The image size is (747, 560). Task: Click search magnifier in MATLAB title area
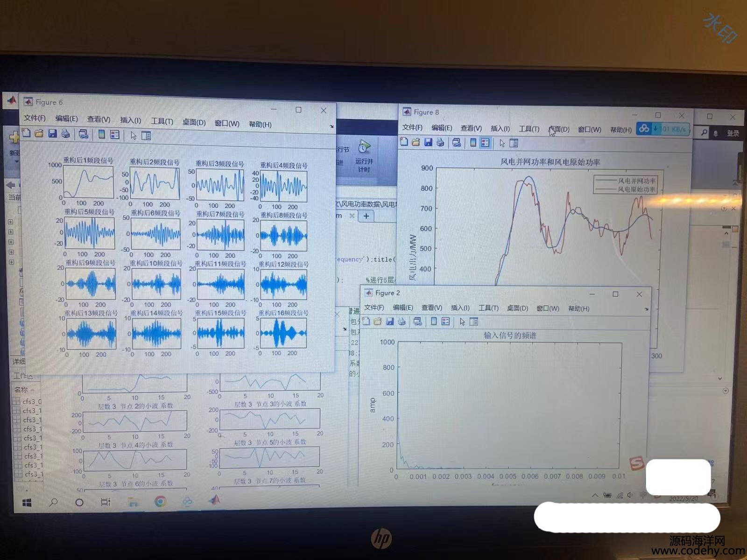(704, 133)
